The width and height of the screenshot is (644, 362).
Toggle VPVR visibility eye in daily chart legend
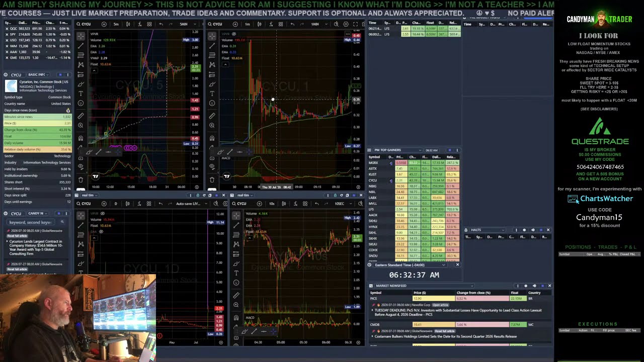[103, 214]
